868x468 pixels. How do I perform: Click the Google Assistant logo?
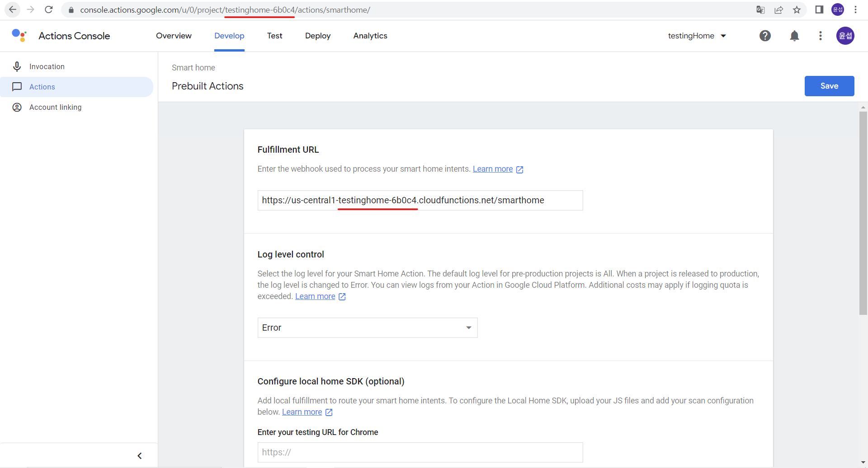[19, 36]
